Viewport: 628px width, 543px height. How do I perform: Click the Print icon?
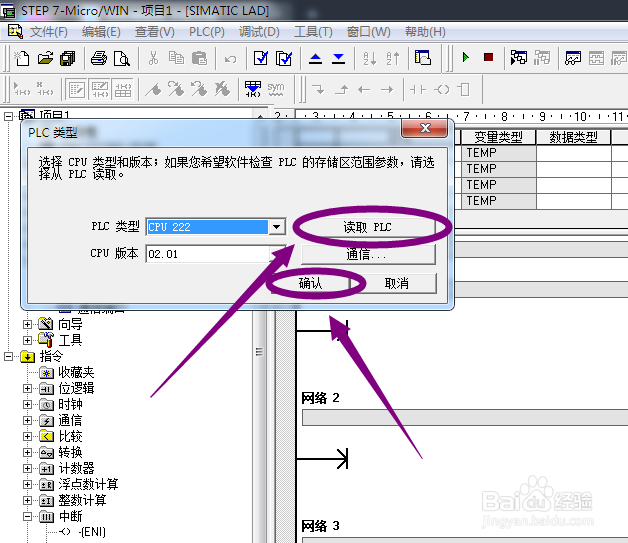coord(99,58)
